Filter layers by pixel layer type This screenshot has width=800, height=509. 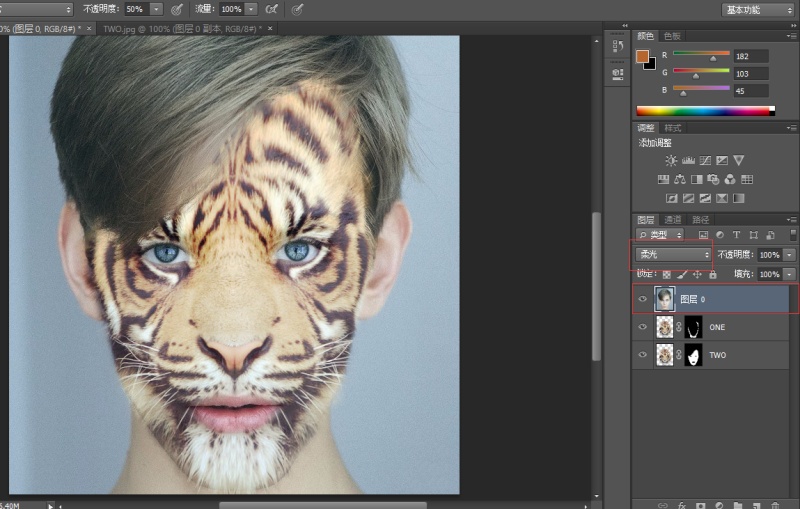(x=704, y=235)
